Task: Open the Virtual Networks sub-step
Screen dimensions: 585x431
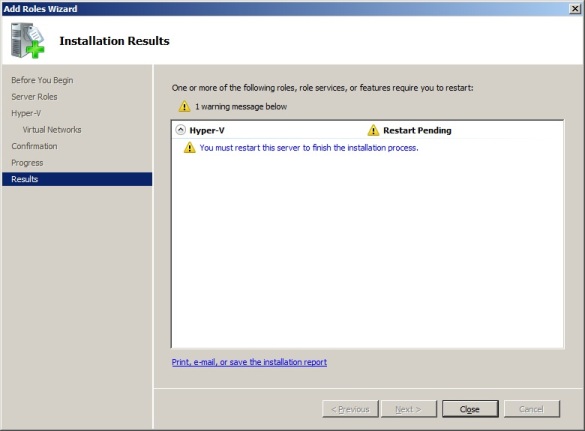Action: [x=52, y=129]
